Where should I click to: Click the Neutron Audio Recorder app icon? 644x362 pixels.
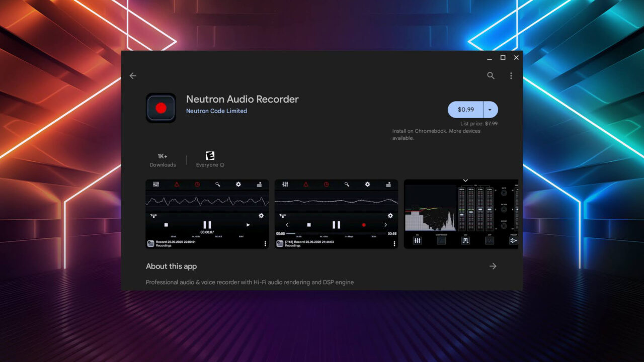pos(160,108)
